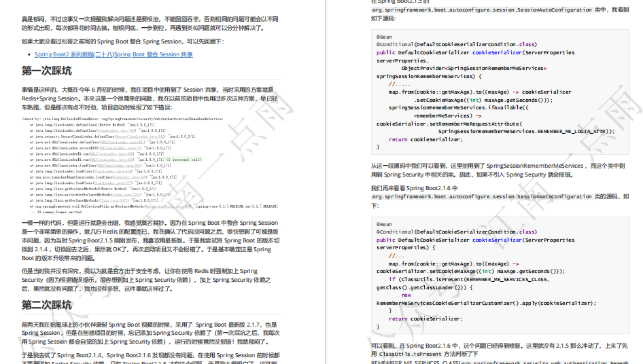643x364 pixels.
Task: Click paragraph starting '事情是这样的，大概在今年 6 月初'
Action: [x=150, y=98]
